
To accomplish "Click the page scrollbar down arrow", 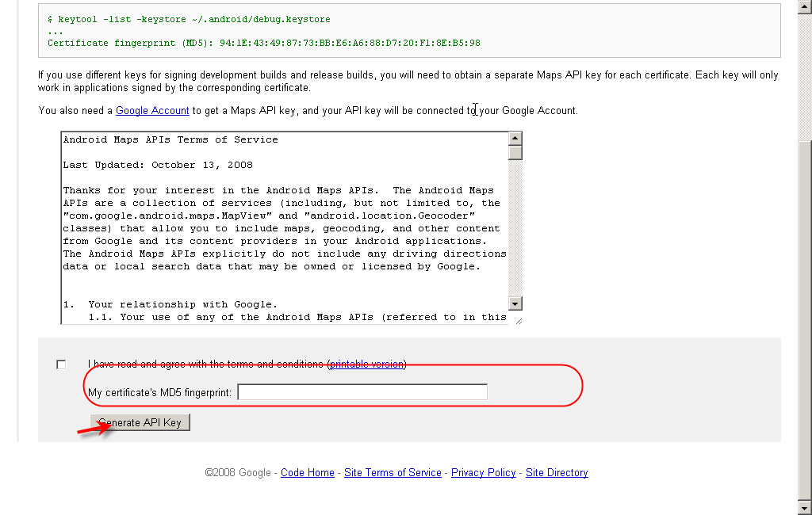I will point(805,508).
